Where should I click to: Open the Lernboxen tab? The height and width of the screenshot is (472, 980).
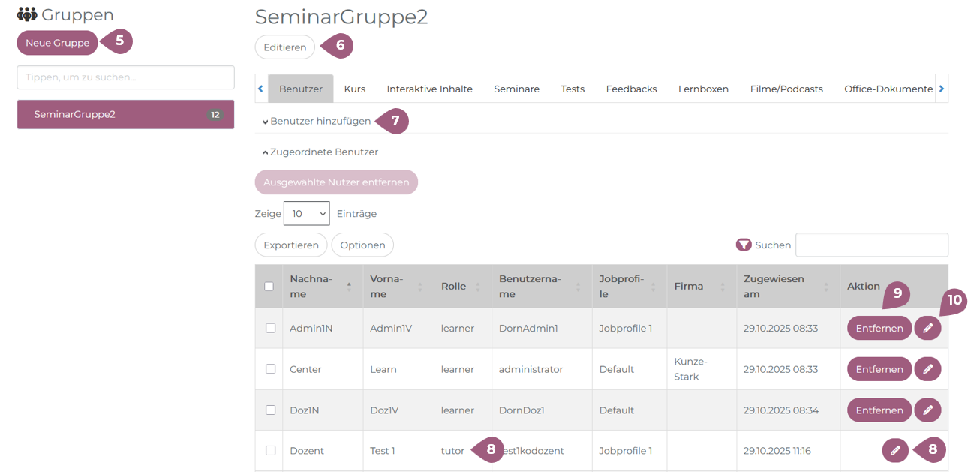point(703,89)
